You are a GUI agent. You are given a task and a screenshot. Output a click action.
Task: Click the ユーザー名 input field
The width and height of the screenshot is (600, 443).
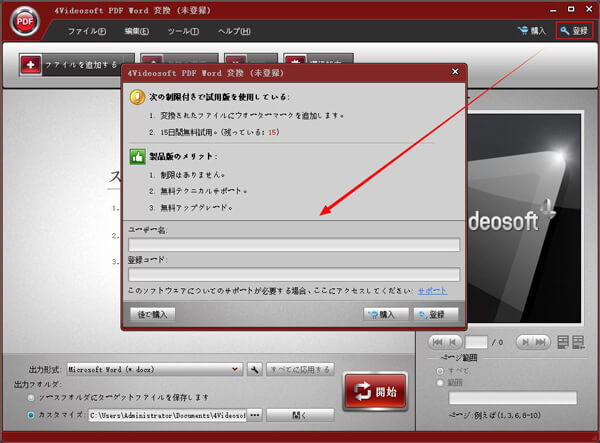click(294, 245)
